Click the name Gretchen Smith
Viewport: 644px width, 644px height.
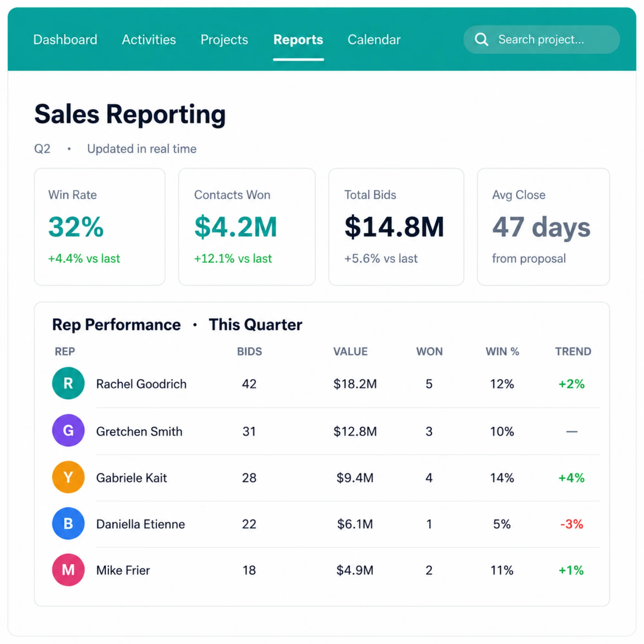[139, 431]
